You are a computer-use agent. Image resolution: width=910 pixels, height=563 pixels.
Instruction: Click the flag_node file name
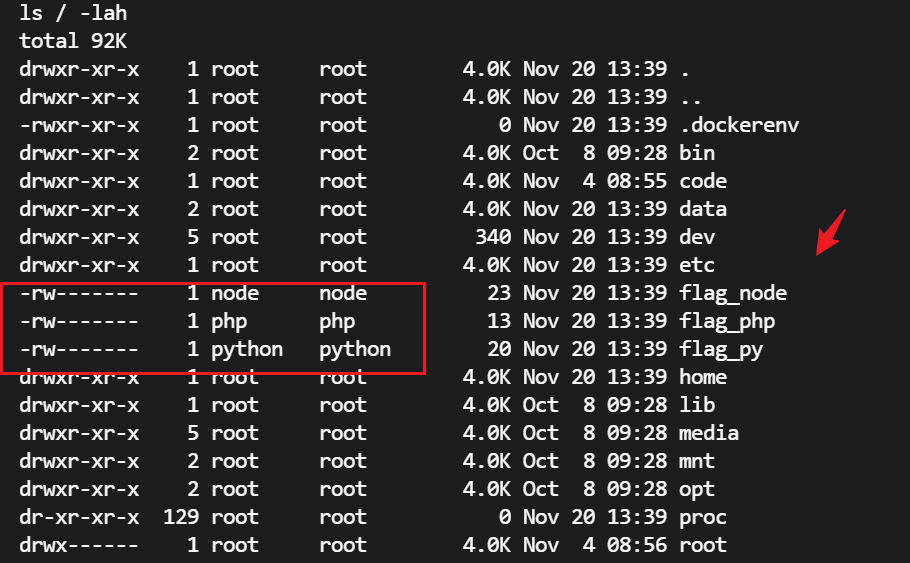(x=733, y=294)
